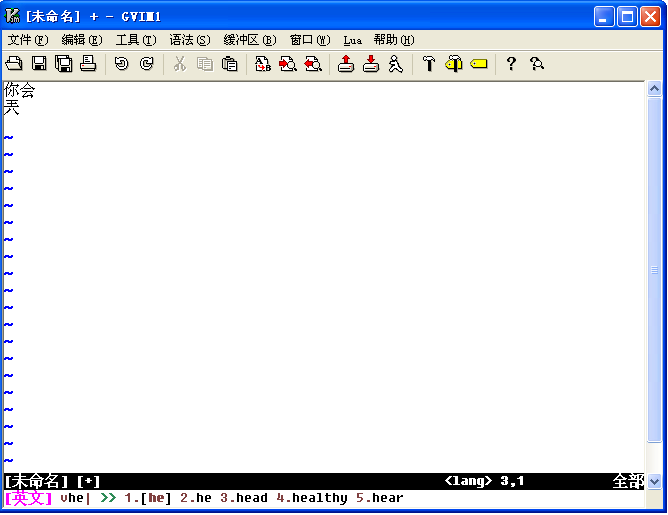Open Vim help with question mark icon
The width and height of the screenshot is (668, 515).
coord(511,64)
